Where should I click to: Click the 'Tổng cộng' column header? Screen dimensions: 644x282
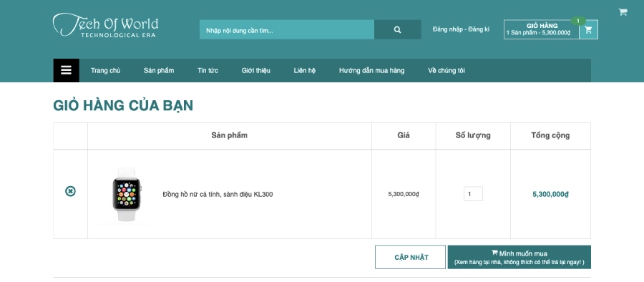pos(550,135)
